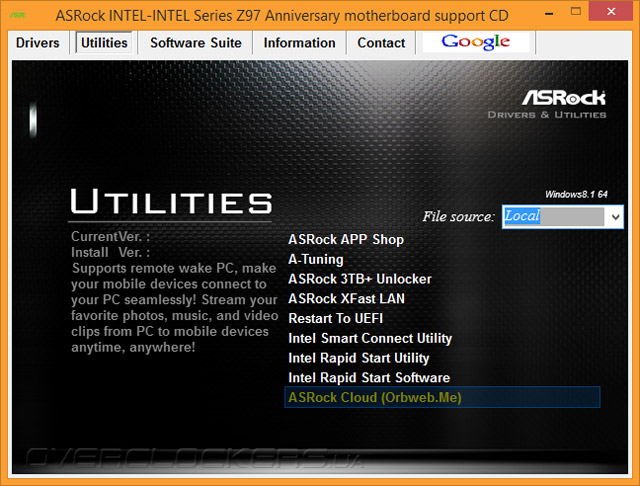Open the Information tab

[x=299, y=43]
